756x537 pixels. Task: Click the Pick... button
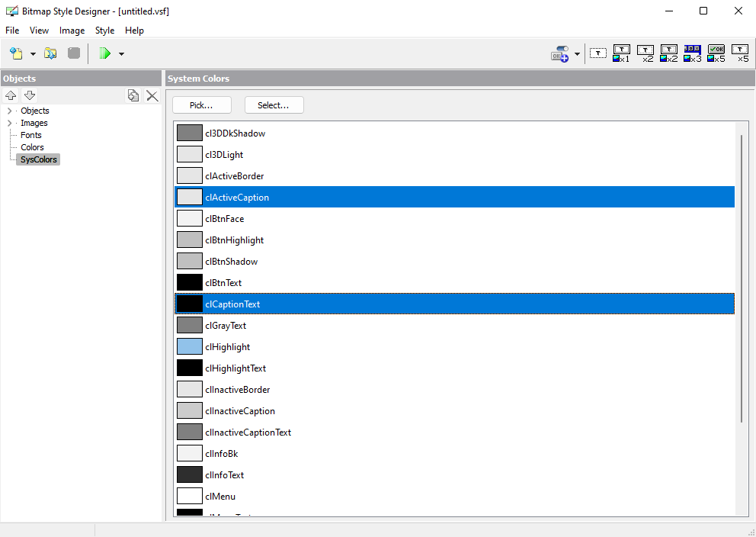pyautogui.click(x=201, y=105)
